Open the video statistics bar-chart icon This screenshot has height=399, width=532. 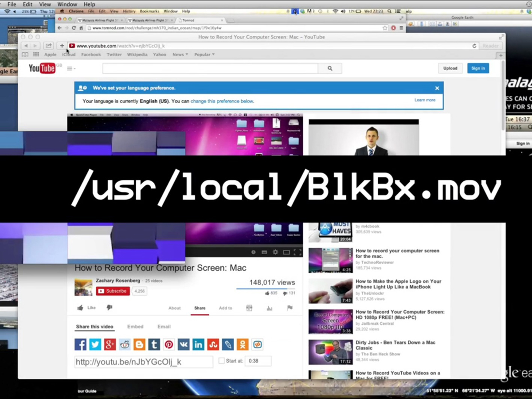[270, 308]
